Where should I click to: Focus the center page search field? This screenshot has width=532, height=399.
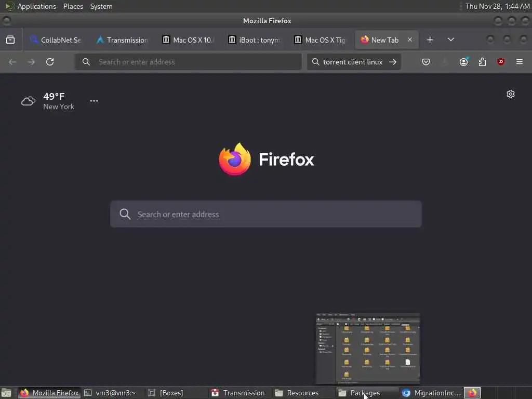coord(266,214)
